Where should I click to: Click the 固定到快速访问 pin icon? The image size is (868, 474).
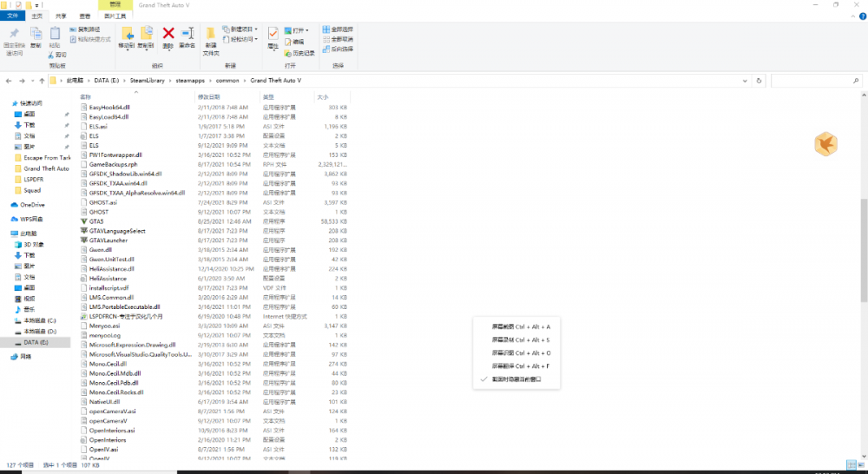14,33
